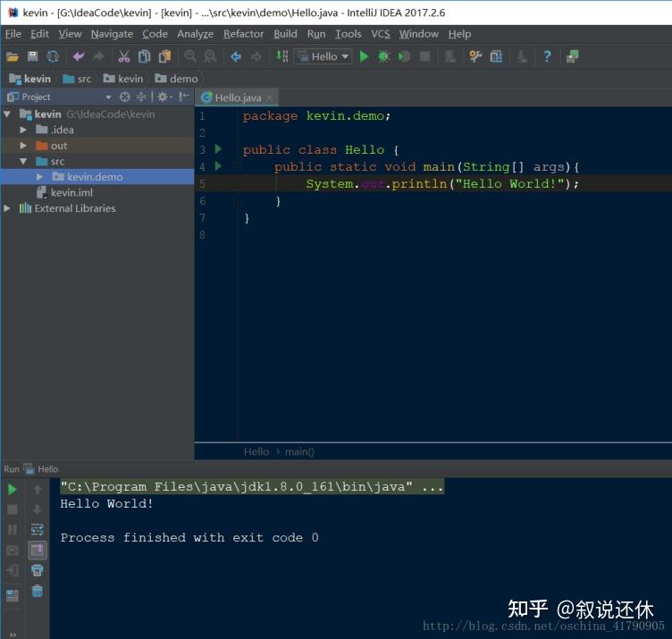The width and height of the screenshot is (672, 639).
Task: Expand the out folder node
Action: [23, 146]
